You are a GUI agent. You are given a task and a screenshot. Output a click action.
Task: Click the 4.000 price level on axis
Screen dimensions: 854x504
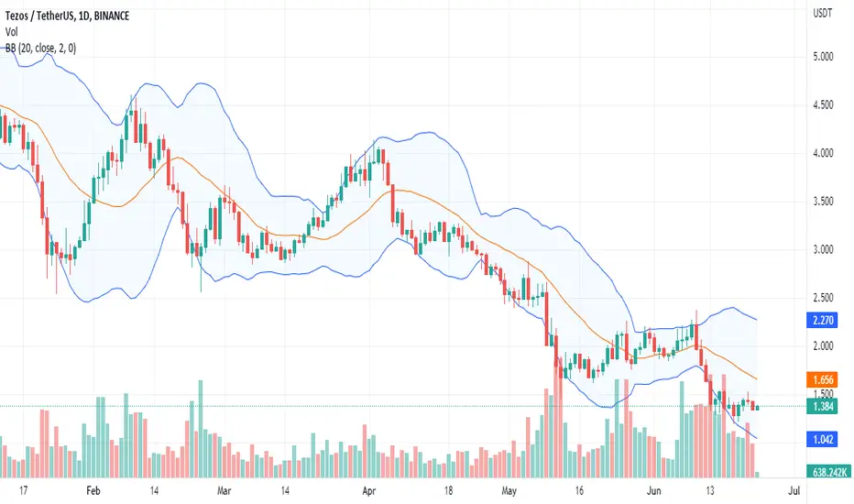coord(823,153)
